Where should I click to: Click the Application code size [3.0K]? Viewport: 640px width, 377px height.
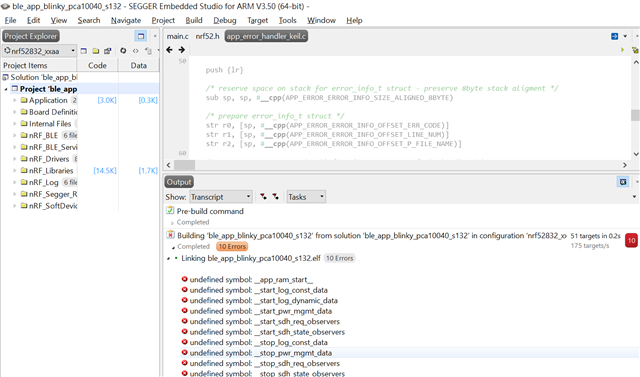[x=107, y=100]
